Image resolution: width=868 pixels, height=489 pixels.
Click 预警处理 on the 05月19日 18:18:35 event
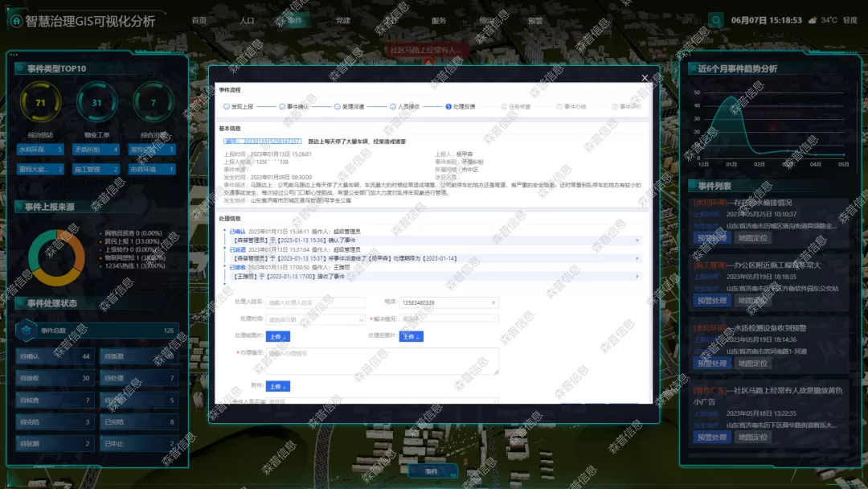[x=712, y=301]
